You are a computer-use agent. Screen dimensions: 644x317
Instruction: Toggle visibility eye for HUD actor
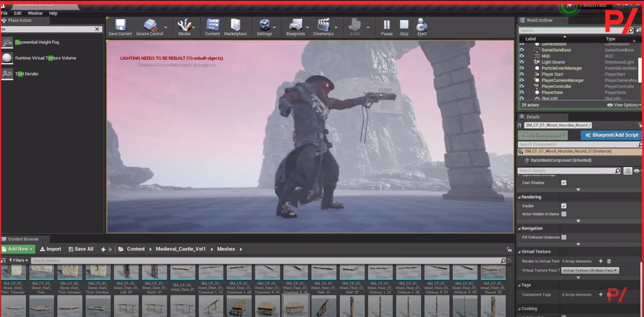coord(522,56)
